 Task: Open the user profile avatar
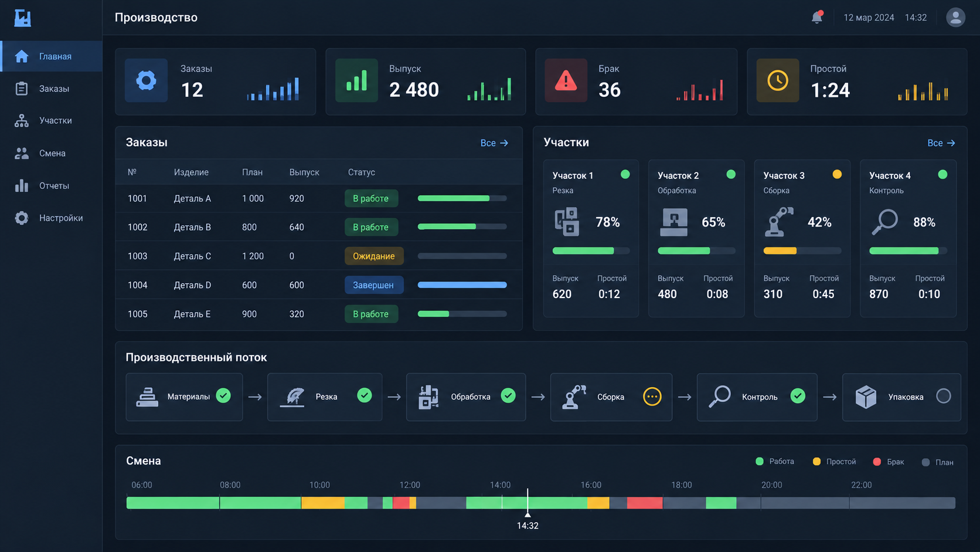pos(955,18)
